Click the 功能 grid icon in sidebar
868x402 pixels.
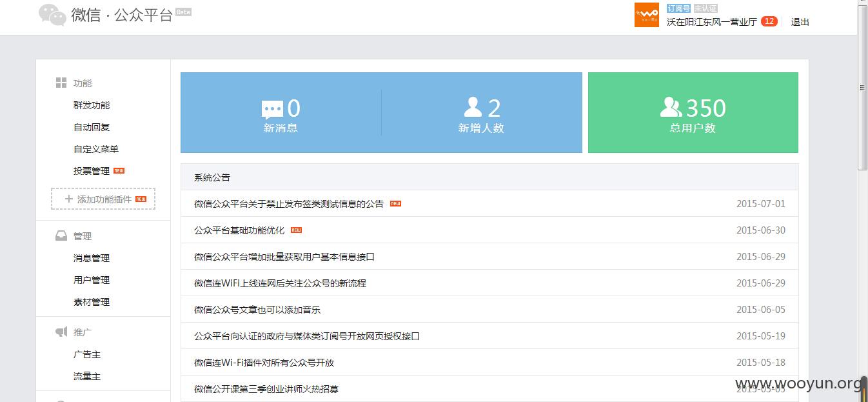61,83
